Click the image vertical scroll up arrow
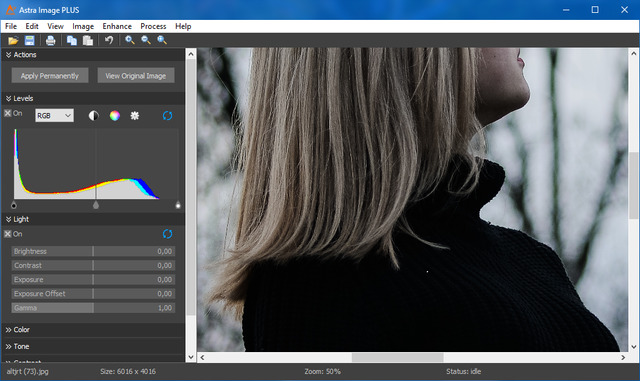640x381 pixels. (633, 53)
